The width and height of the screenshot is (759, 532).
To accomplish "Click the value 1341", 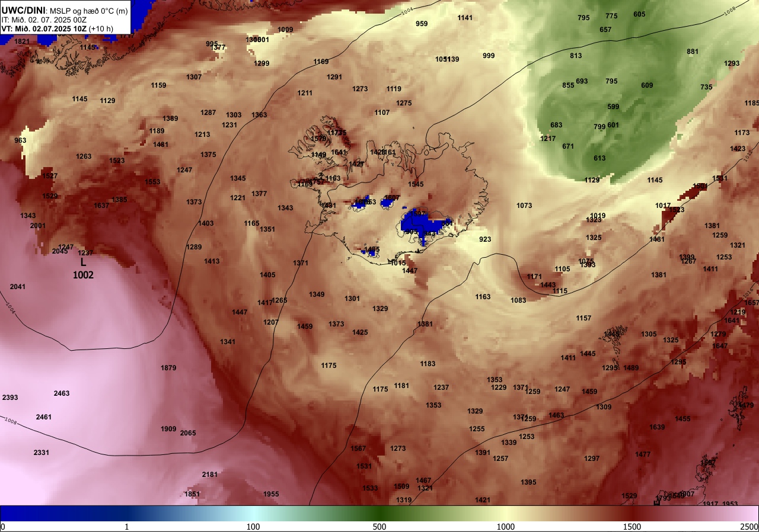I will tap(228, 342).
